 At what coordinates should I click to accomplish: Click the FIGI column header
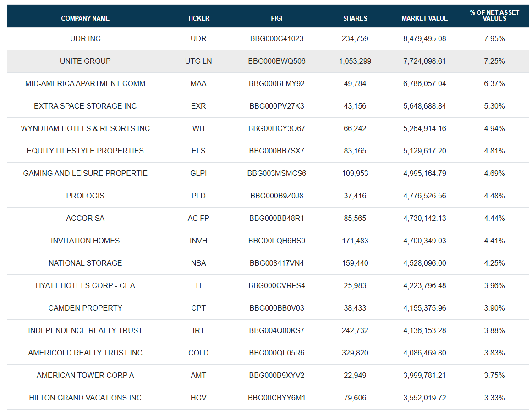276,18
